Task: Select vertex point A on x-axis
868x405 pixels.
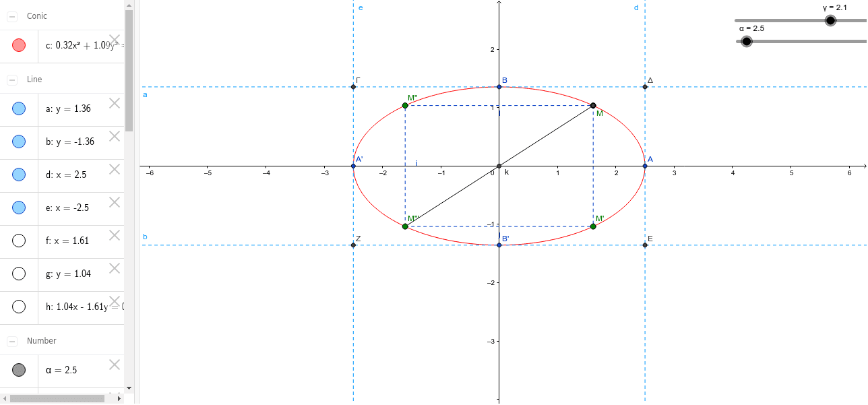Action: coord(645,166)
